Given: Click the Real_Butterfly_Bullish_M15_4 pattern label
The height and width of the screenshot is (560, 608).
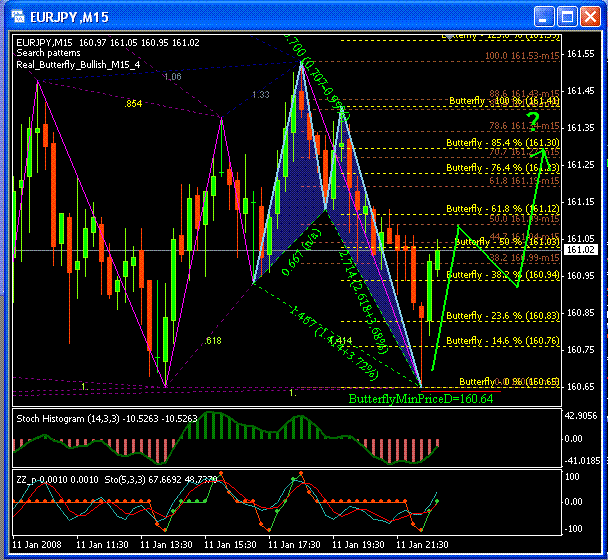Looking at the screenshot, I should pos(78,65).
